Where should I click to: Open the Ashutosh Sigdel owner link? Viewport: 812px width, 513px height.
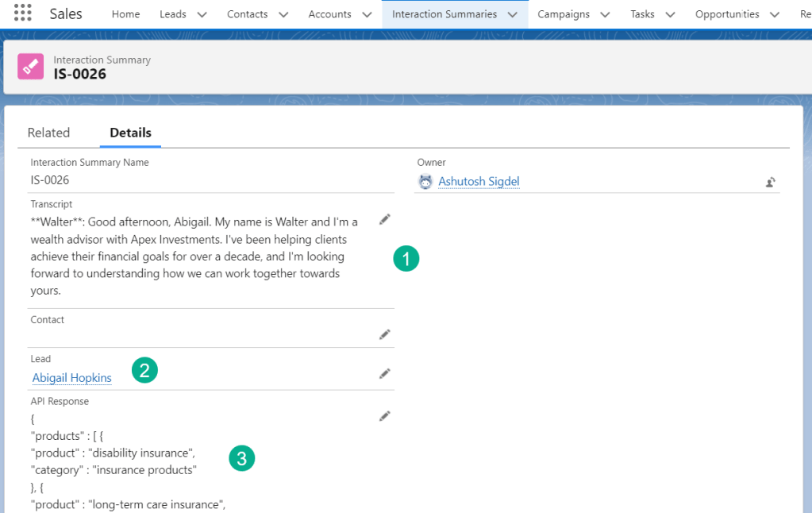pos(479,182)
